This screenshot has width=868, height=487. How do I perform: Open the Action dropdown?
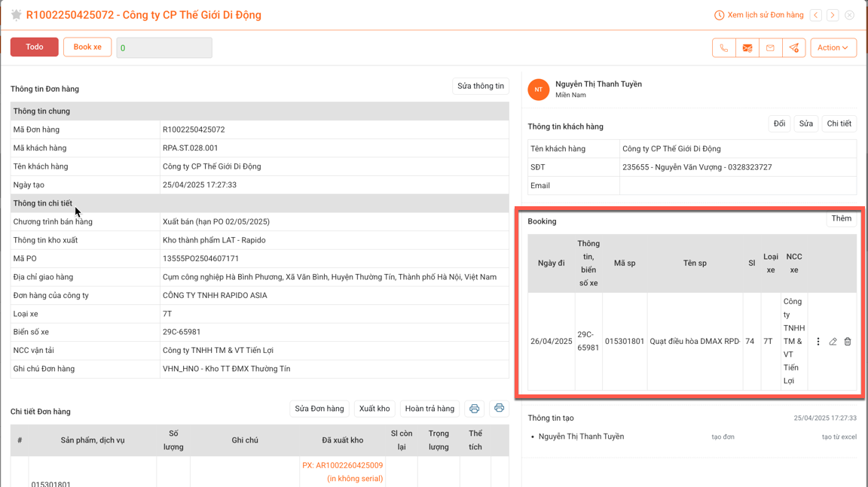[x=833, y=47]
